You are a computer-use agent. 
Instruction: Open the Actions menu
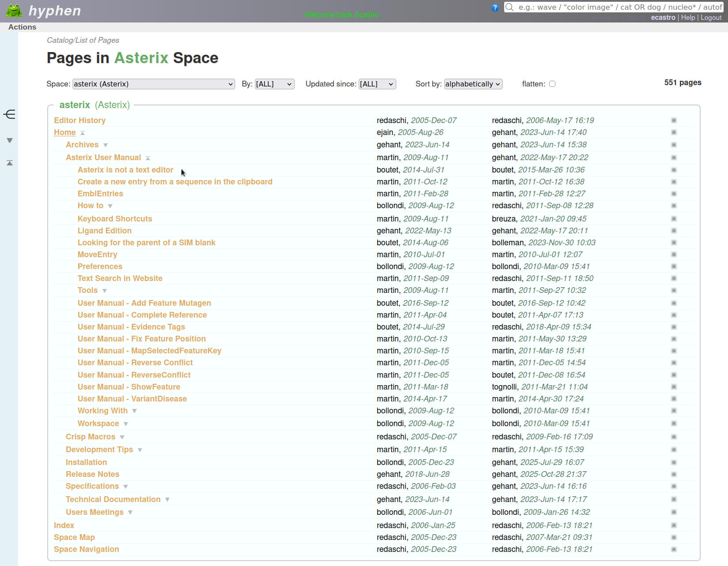pos(22,27)
